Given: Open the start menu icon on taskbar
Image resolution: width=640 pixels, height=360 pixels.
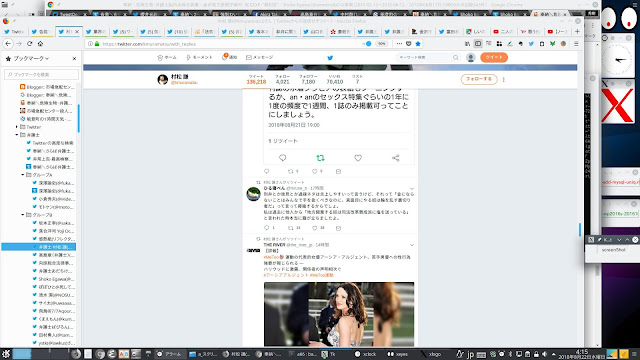Looking at the screenshot, I should (6, 354).
